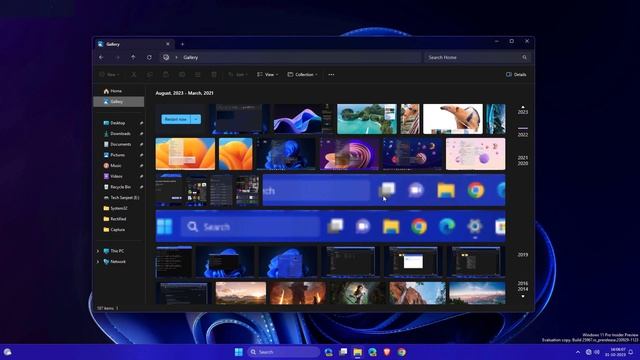Open the weather widget on taskbar
This screenshot has width=640, height=360.
click(x=7, y=352)
